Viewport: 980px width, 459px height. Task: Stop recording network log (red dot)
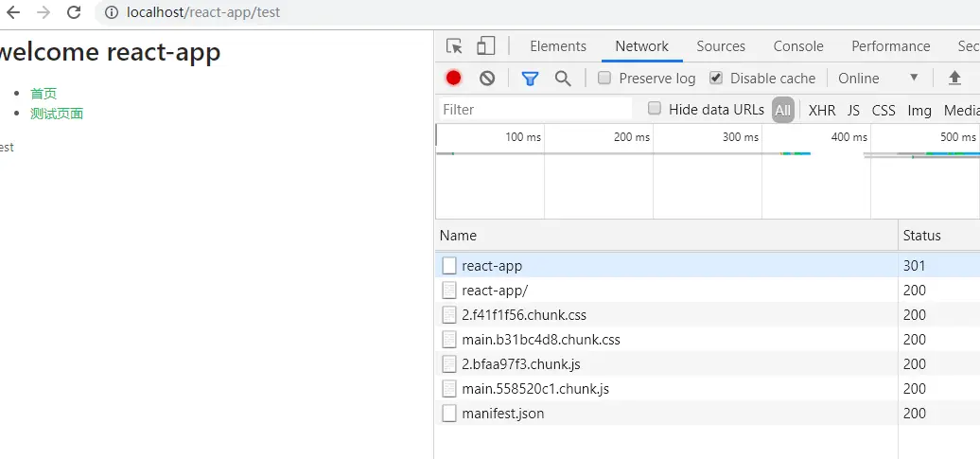[454, 79]
